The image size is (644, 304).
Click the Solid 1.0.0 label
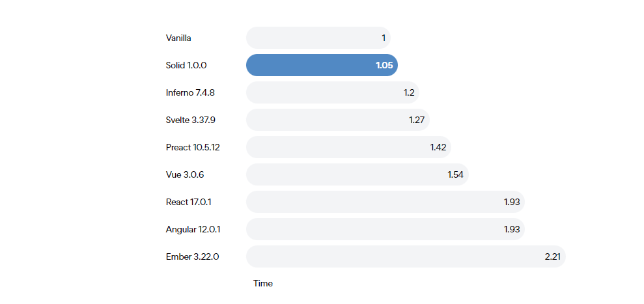coord(186,65)
